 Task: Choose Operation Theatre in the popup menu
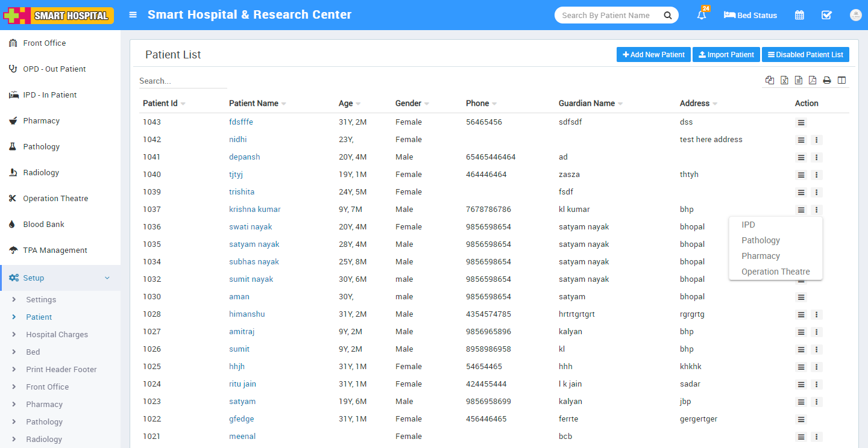775,272
